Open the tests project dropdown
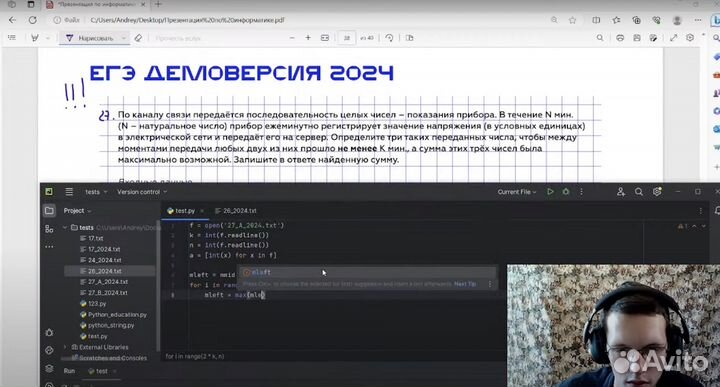720x387 pixels. (x=96, y=192)
